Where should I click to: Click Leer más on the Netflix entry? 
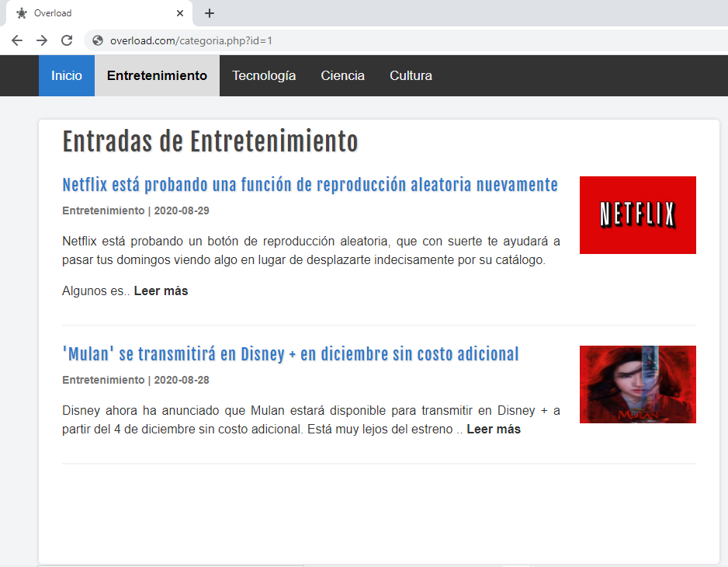pos(161,291)
